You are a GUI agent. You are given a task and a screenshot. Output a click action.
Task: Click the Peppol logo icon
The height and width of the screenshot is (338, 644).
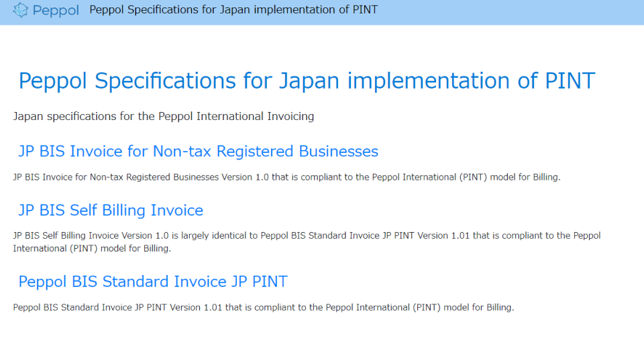pyautogui.click(x=20, y=10)
